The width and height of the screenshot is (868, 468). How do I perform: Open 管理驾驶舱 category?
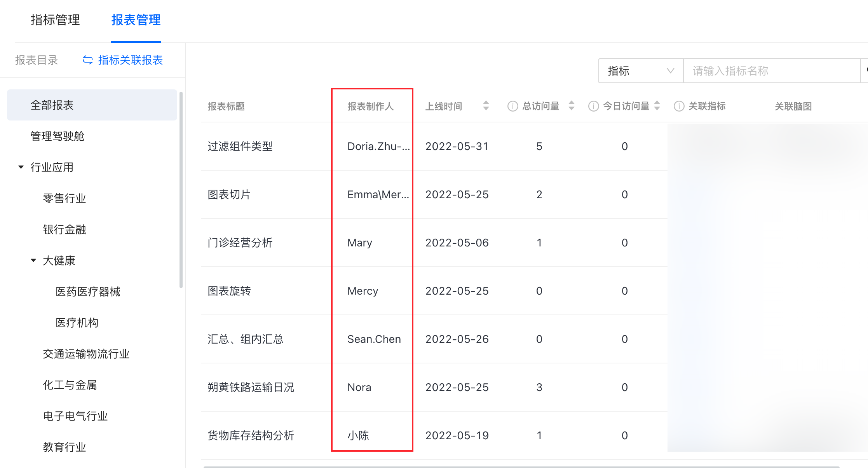(x=58, y=136)
